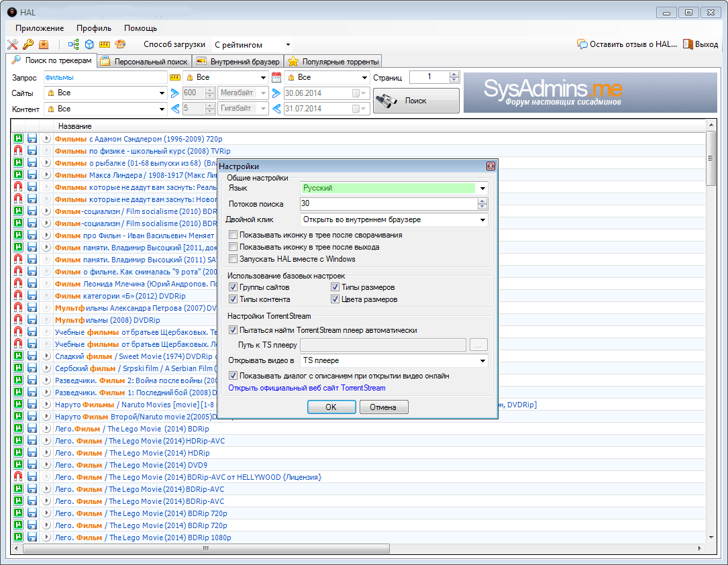This screenshot has height=565, width=728.
Task: Enable "Запускать HAL вместе с Windows" checkbox
Action: (x=233, y=258)
